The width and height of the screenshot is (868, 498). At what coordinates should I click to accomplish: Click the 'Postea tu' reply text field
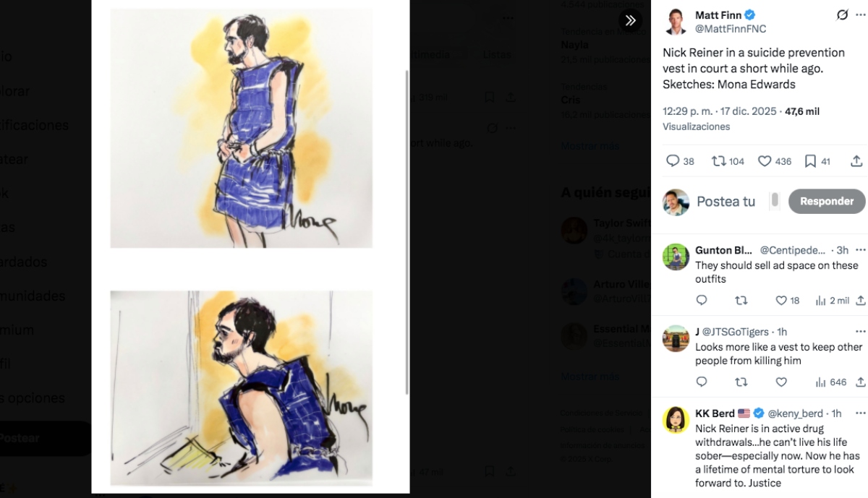point(726,202)
